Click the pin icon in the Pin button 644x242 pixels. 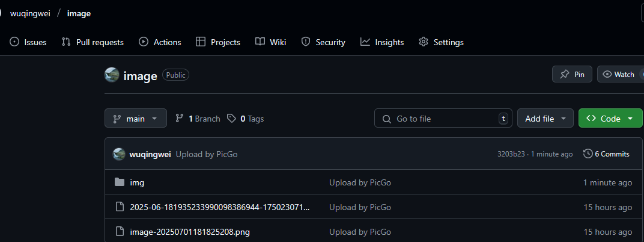[x=565, y=74]
